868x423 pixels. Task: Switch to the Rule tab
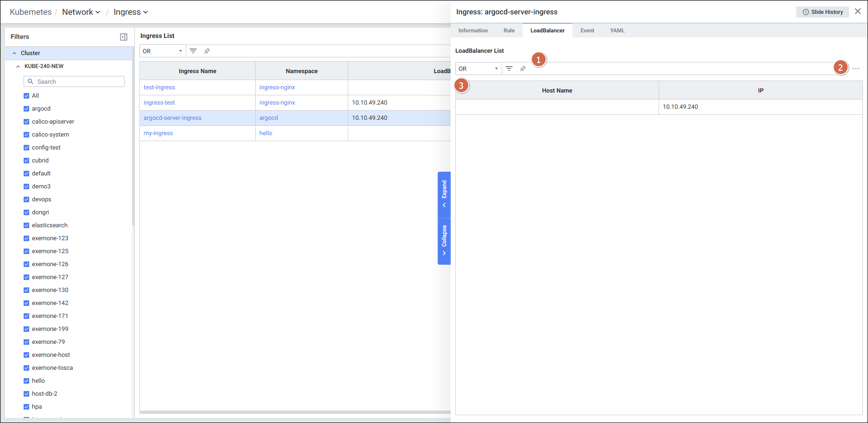click(x=509, y=31)
